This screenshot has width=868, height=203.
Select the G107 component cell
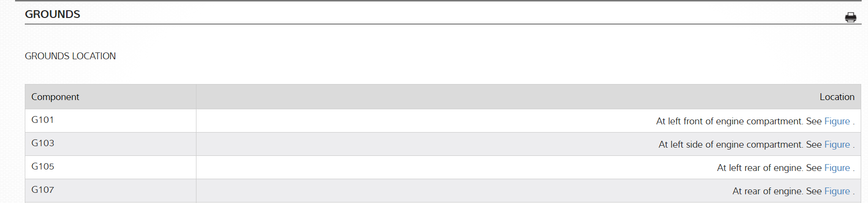tap(43, 190)
